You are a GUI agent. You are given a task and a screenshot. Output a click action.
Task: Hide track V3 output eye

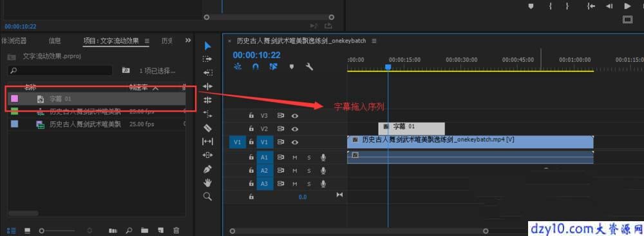[295, 116]
